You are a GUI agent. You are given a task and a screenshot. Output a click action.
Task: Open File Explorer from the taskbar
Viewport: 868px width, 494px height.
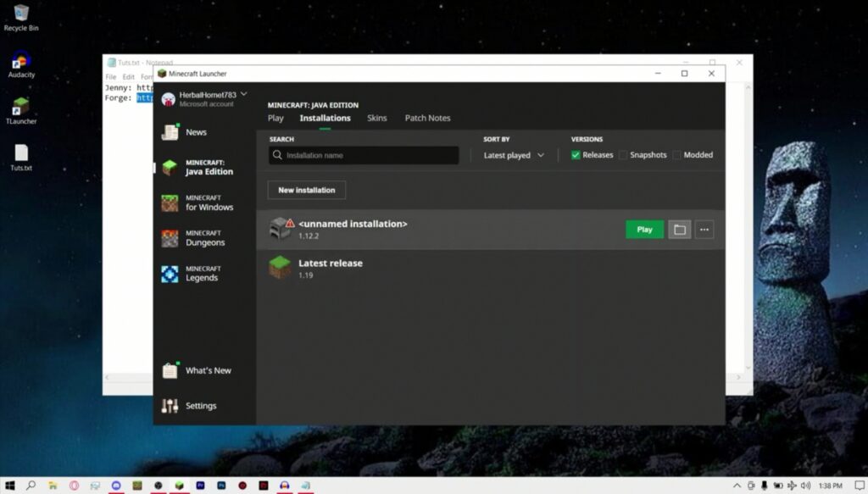[x=53, y=486]
